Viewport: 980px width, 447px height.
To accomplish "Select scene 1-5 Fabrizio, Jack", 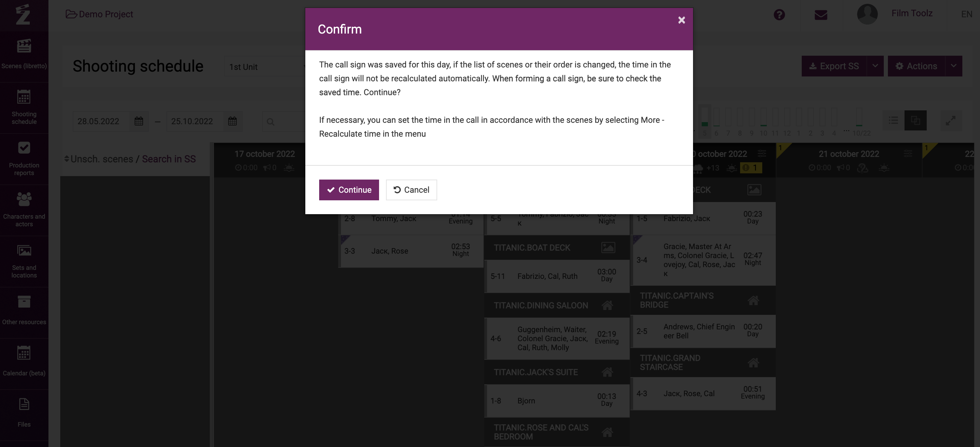I will click(x=704, y=219).
